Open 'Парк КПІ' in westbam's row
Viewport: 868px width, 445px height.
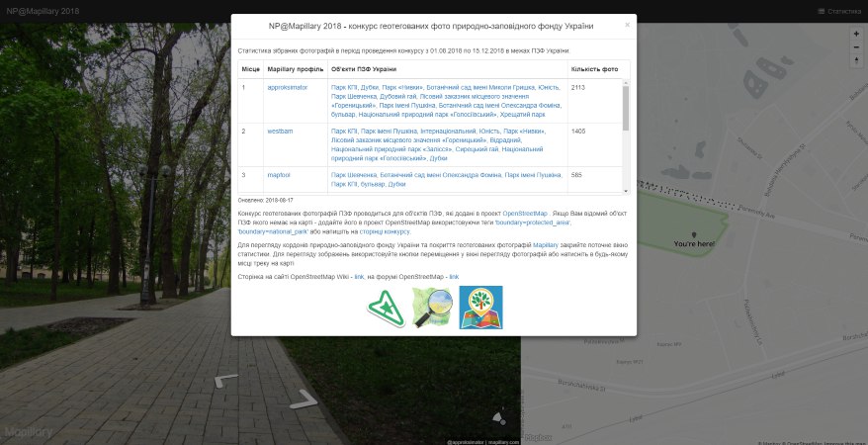tap(344, 132)
